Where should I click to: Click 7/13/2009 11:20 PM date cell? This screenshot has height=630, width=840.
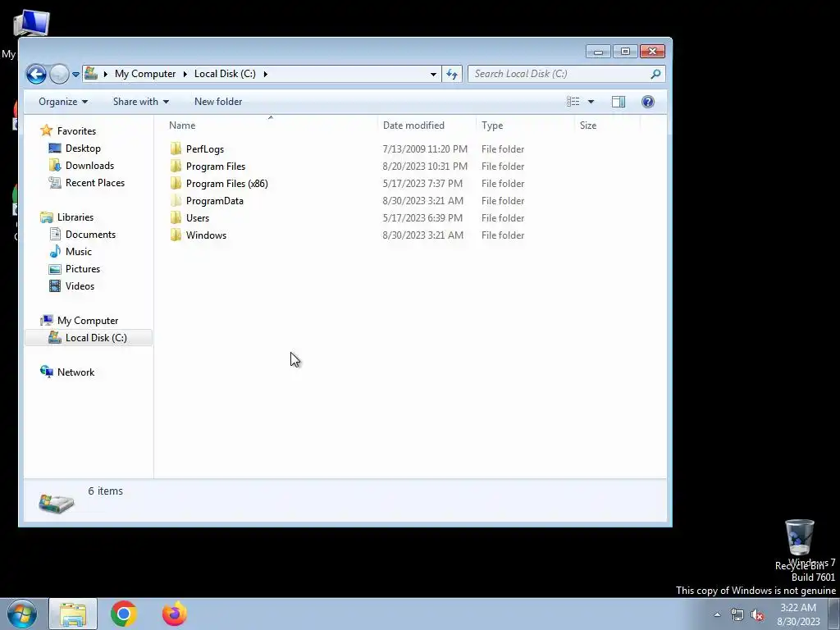425,149
